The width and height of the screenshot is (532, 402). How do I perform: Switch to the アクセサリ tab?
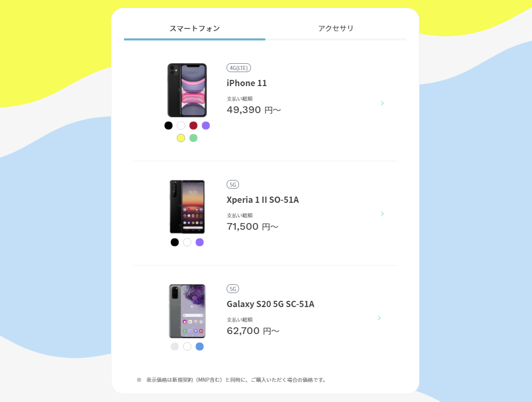coord(336,29)
